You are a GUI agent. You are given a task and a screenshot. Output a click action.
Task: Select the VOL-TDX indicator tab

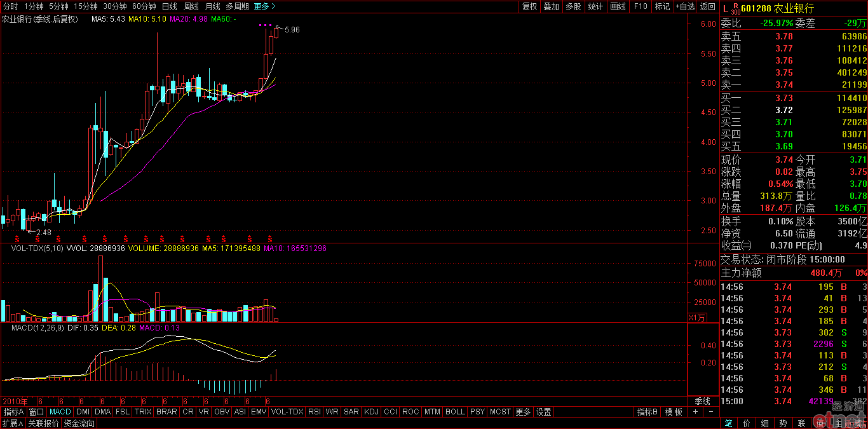tap(287, 412)
